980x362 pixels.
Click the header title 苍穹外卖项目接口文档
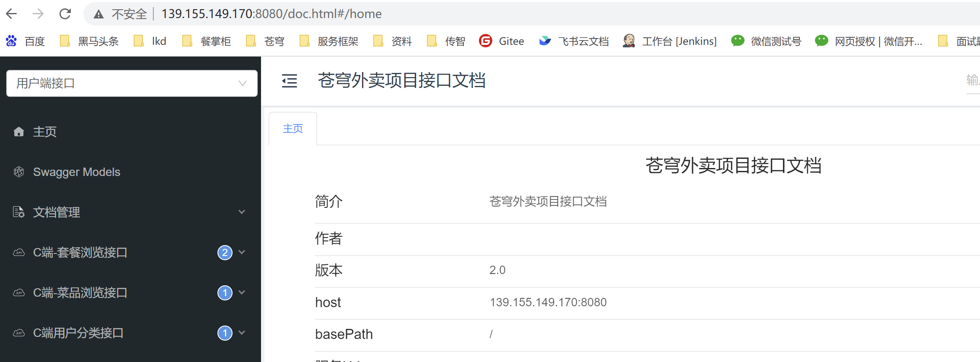pyautogui.click(x=401, y=80)
